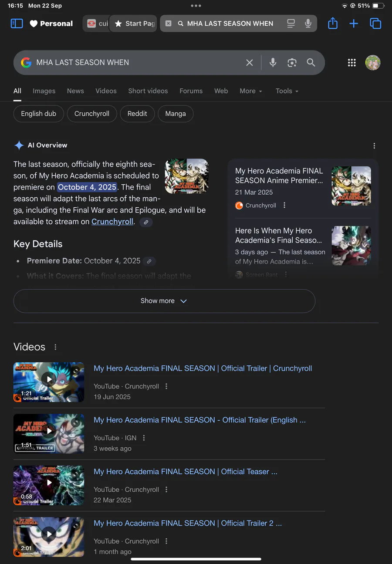The image size is (392, 564).
Task: Open the 'Official Trailer (English' video link
Action: tap(200, 420)
